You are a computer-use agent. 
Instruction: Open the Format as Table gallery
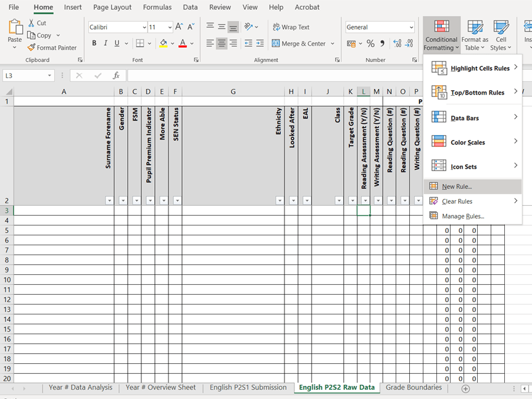(x=475, y=35)
